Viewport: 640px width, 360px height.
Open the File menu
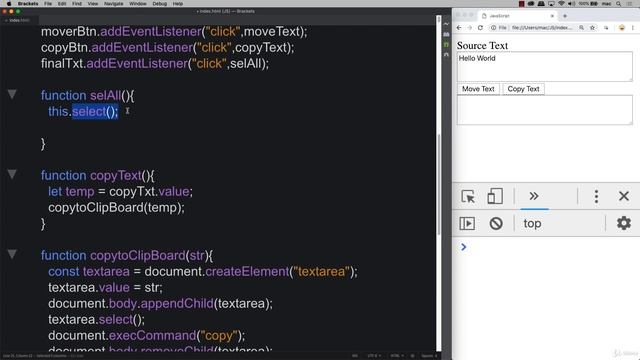coord(48,4)
